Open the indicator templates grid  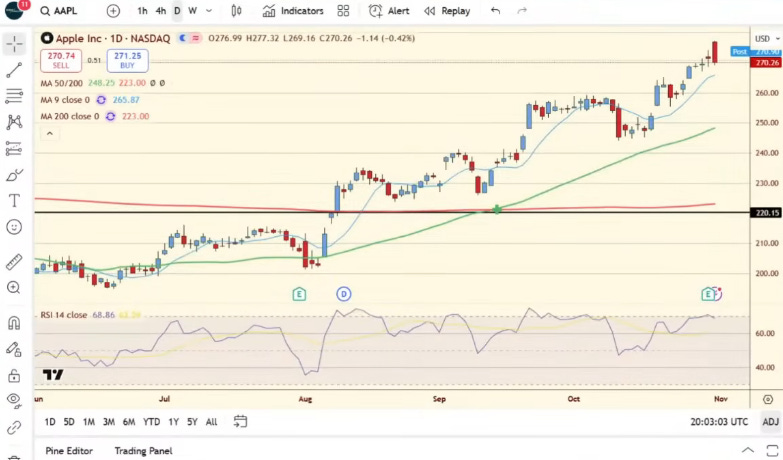point(343,11)
